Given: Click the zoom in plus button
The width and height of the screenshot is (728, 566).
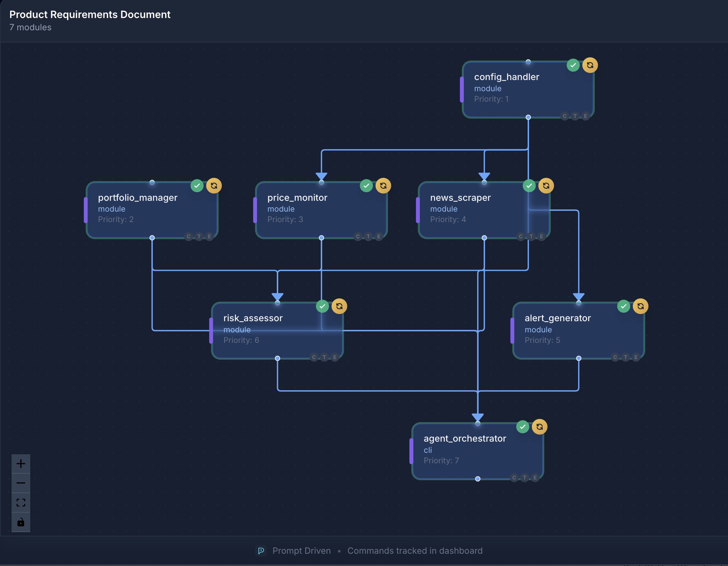Looking at the screenshot, I should click(x=21, y=464).
